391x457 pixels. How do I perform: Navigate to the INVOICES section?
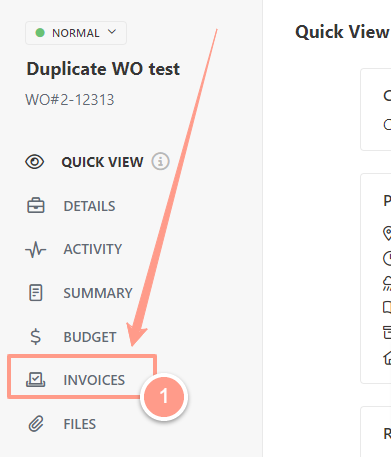point(94,380)
